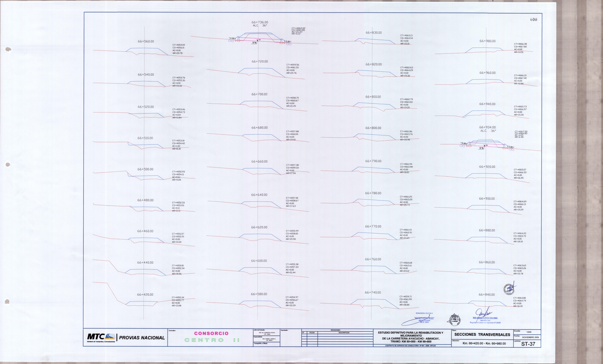Click the 'REVISIONES' table header
The width and height of the screenshot is (603, 364).
(x=335, y=330)
